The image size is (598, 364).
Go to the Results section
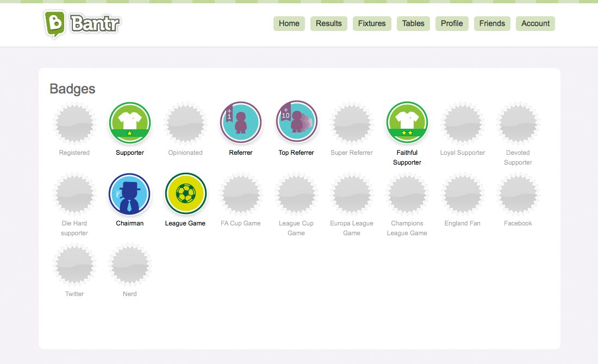(x=329, y=23)
